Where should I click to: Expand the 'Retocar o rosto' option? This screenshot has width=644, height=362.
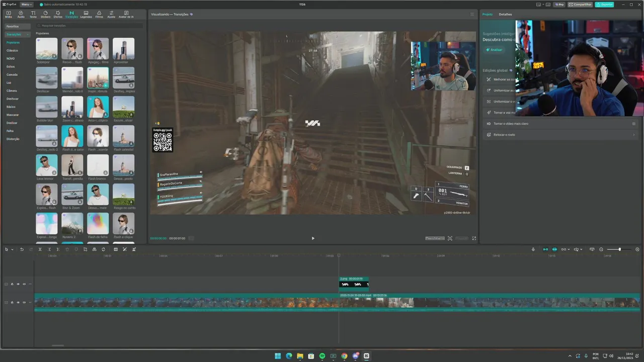click(633, 135)
